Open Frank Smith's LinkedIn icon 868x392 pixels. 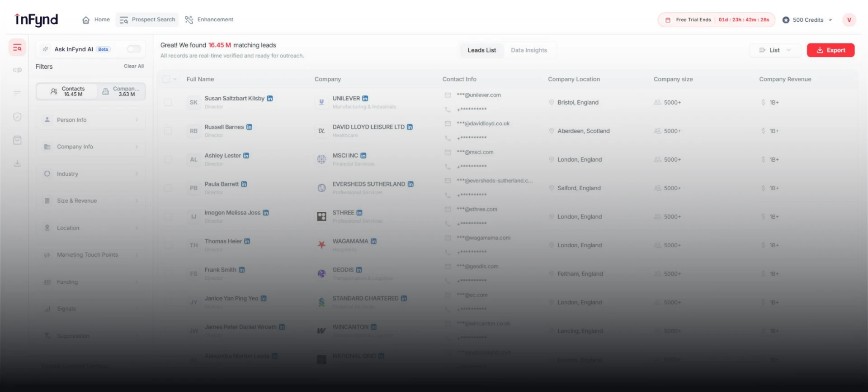point(242,269)
